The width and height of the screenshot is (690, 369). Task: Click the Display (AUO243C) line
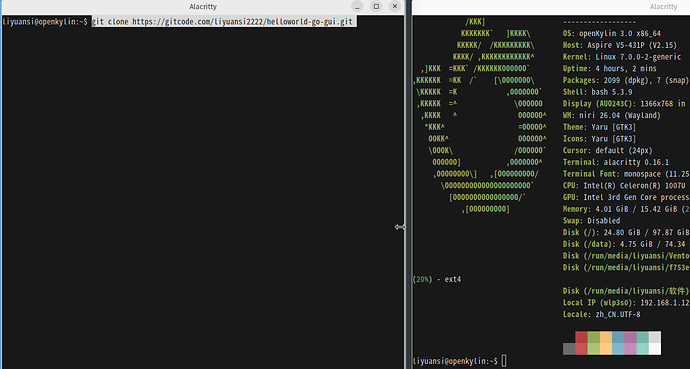coord(624,104)
